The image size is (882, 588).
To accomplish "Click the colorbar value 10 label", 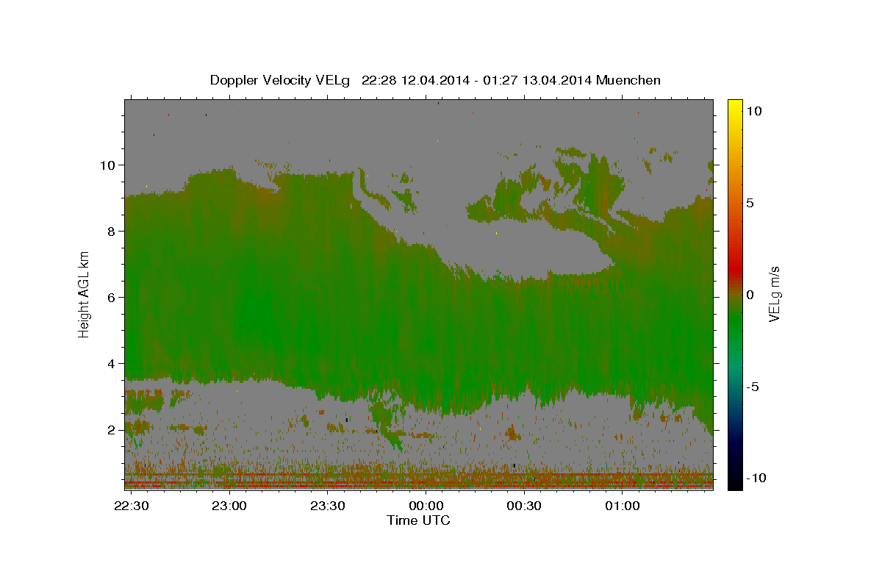I will coord(753,110).
